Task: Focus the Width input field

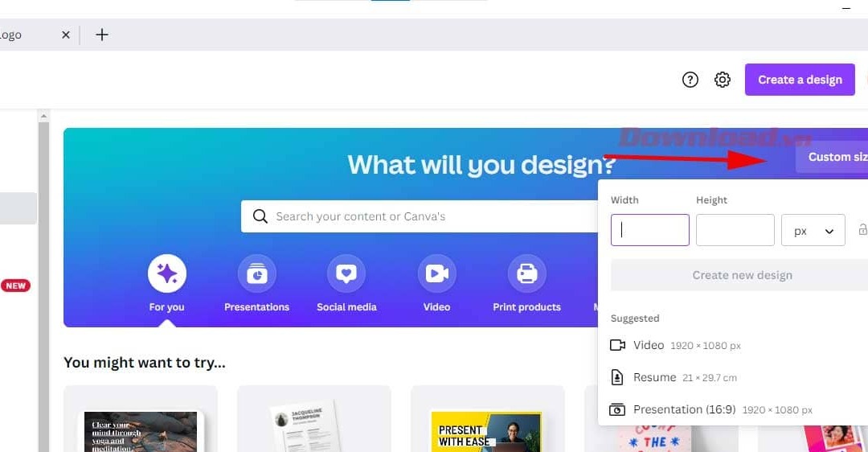Action: 650,230
